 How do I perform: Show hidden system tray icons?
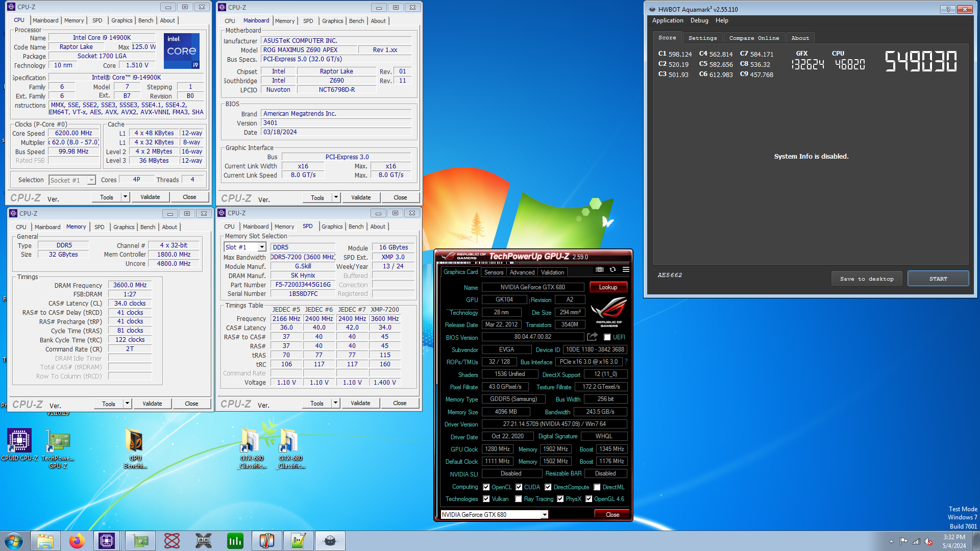pyautogui.click(x=891, y=541)
